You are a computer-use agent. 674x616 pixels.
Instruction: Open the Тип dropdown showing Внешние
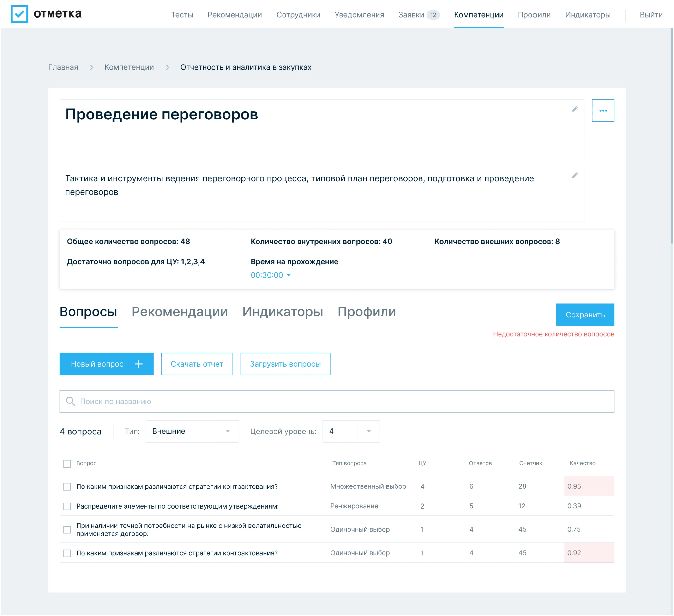pos(192,431)
